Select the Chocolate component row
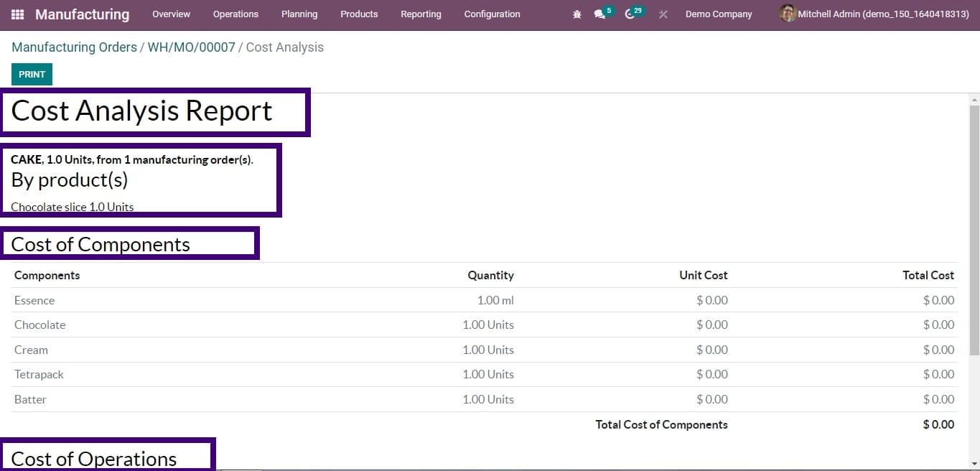Screen dimensions: 980x471 485,325
